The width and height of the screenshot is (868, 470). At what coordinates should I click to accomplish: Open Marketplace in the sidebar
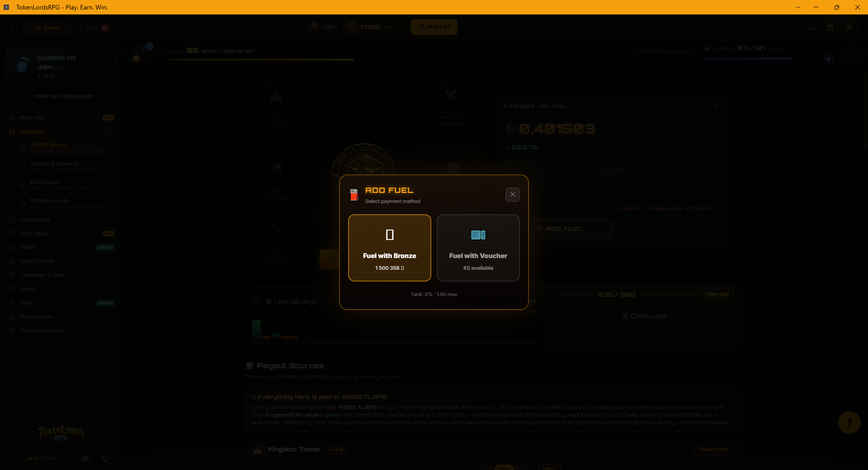[x=61, y=317]
